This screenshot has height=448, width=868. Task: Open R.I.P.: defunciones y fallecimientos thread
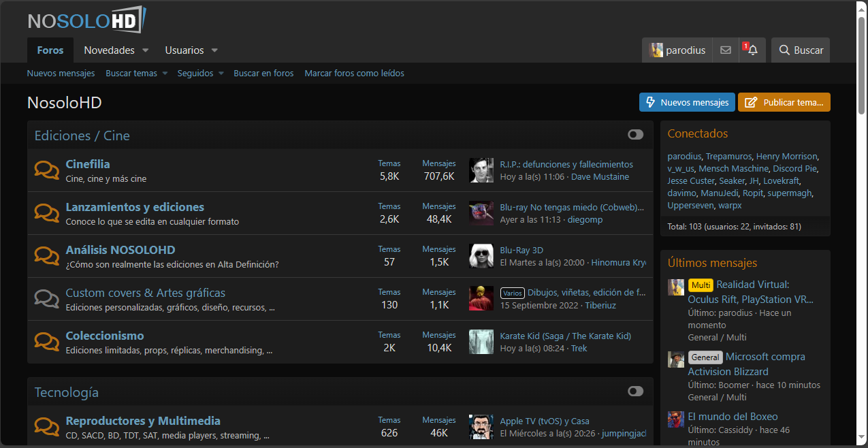click(566, 164)
